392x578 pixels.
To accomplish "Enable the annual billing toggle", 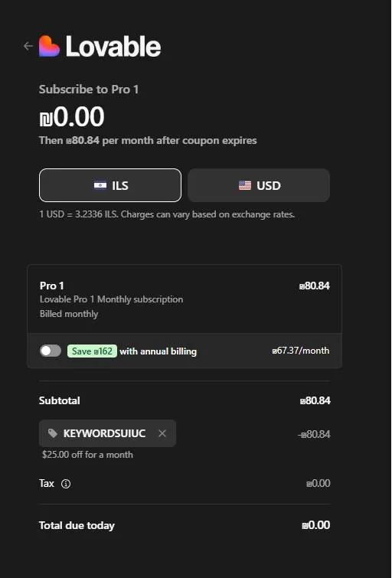I will [x=51, y=351].
